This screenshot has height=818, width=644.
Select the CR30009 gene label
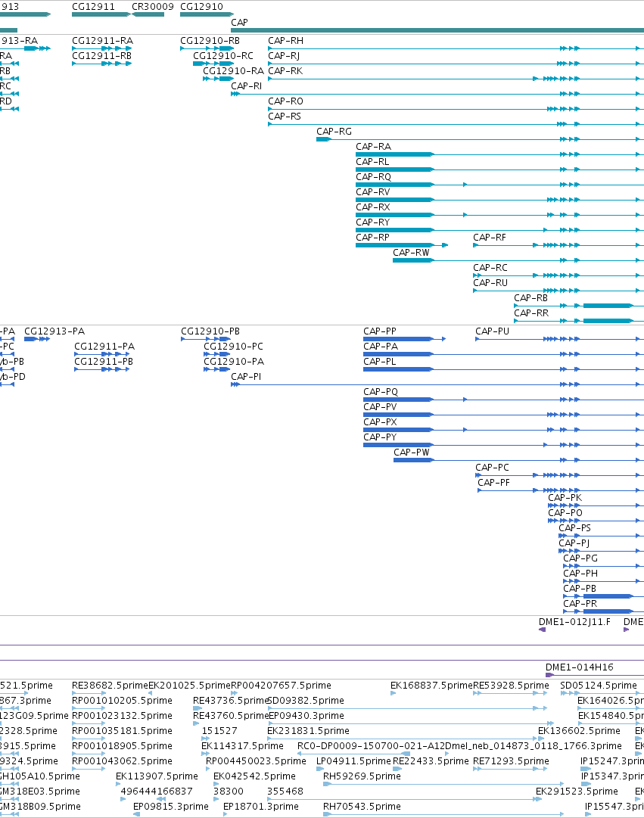click(x=153, y=7)
